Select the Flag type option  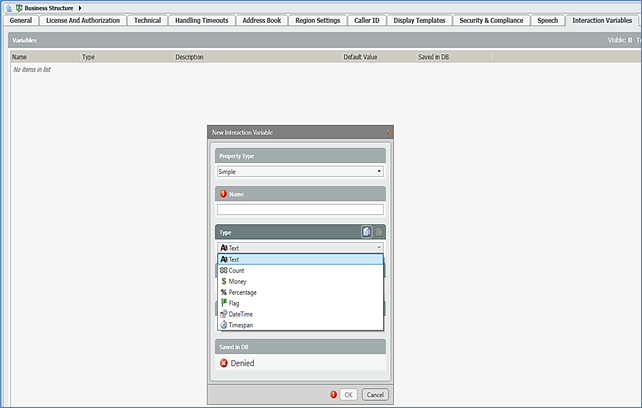click(233, 303)
